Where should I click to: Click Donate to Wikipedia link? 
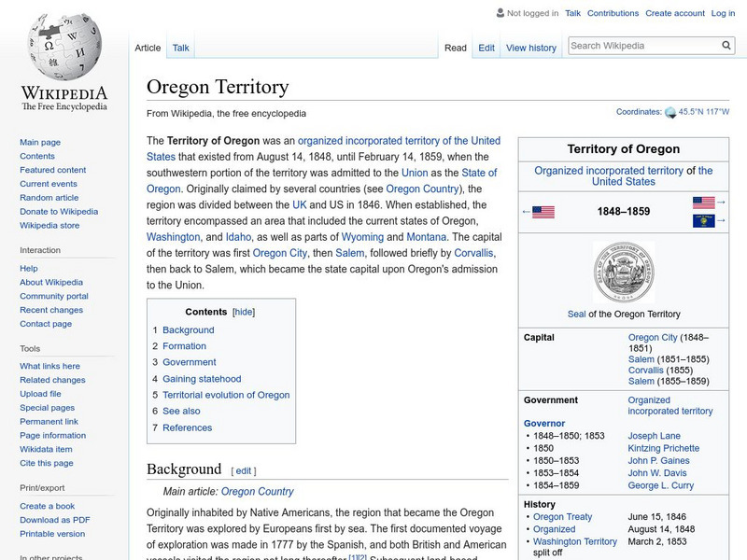(x=59, y=211)
